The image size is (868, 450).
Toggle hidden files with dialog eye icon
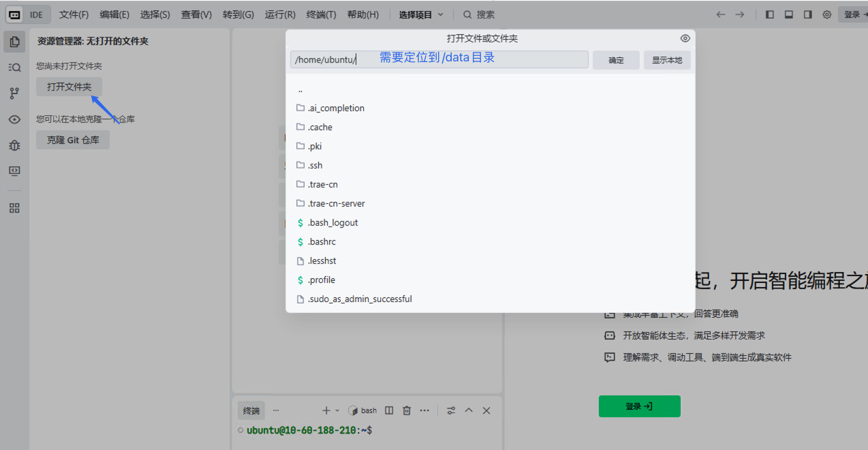685,38
